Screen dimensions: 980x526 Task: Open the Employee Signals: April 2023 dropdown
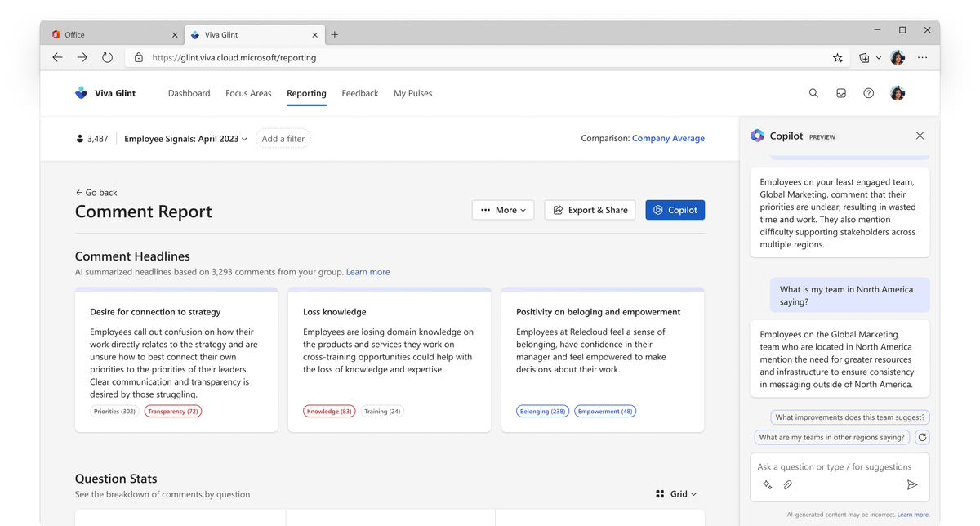(x=185, y=138)
